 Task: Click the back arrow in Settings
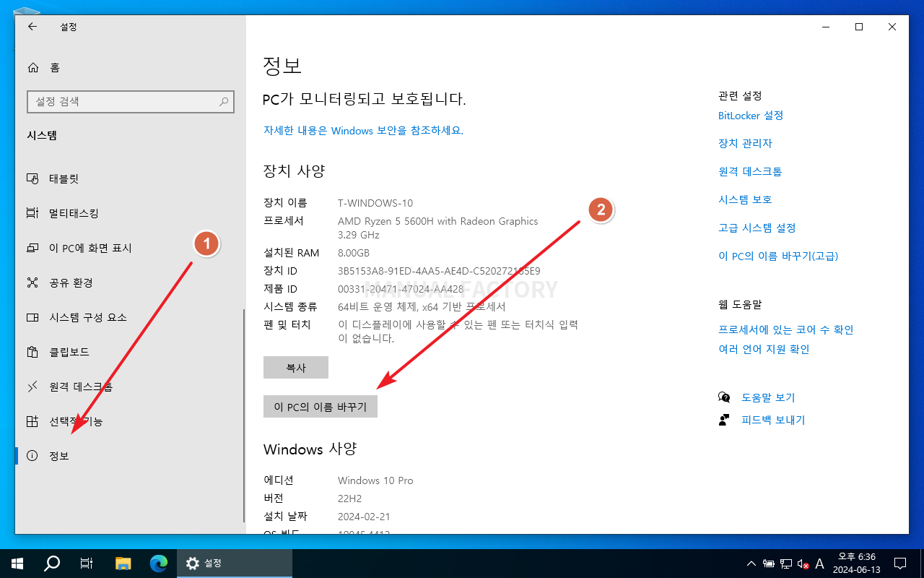pyautogui.click(x=32, y=27)
